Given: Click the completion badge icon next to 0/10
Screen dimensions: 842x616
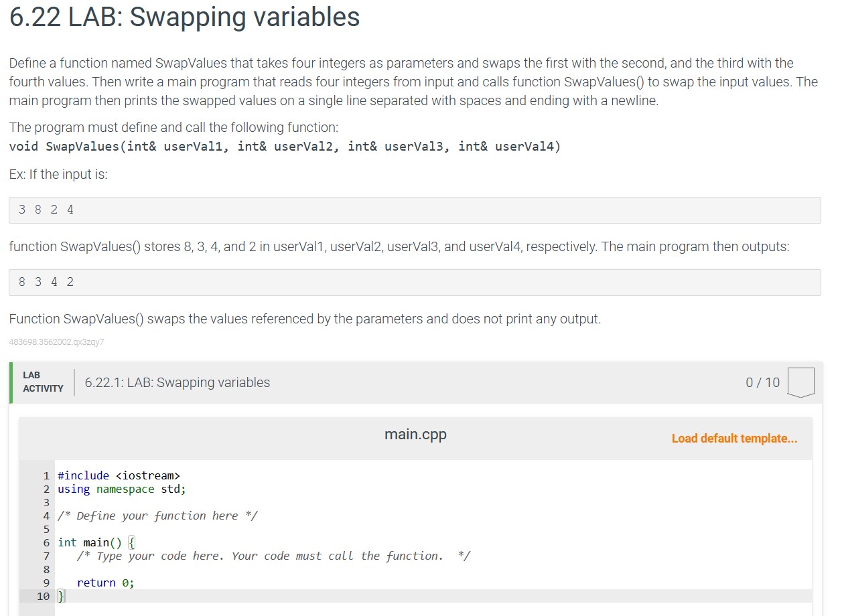Looking at the screenshot, I should 801,382.
